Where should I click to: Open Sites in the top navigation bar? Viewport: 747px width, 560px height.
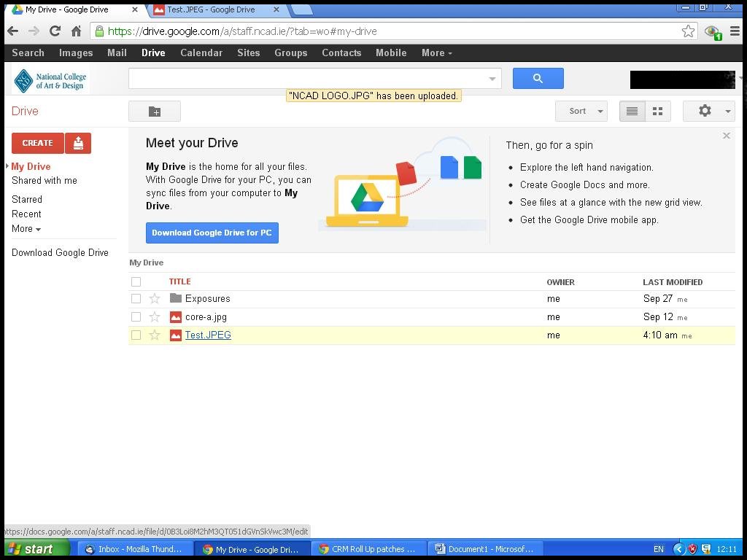click(x=249, y=52)
